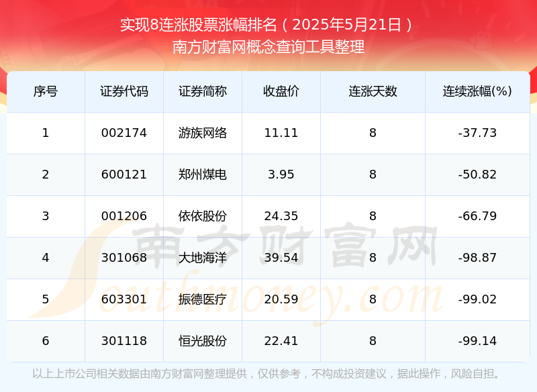Select the 证券代码 column header
537x392 pixels.
[124, 91]
